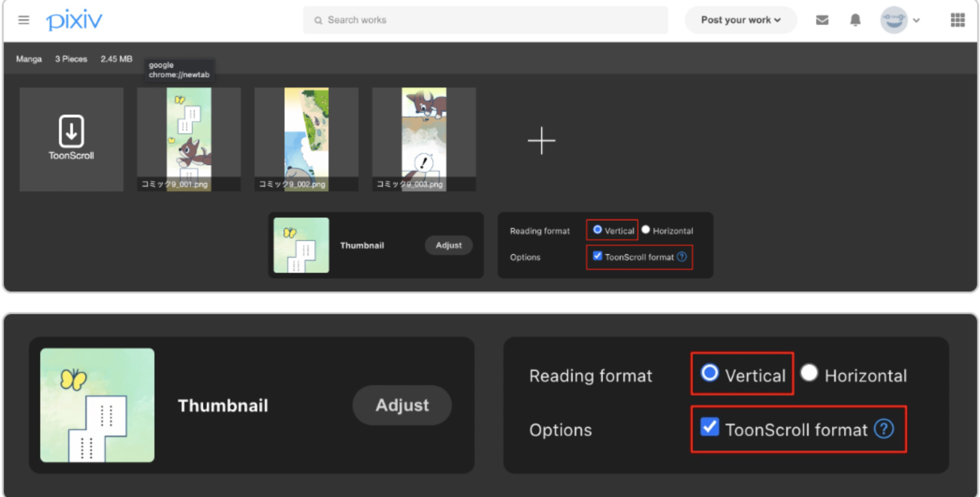The height and width of the screenshot is (497, 980).
Task: Expand the Post your work dropdown
Action: click(x=740, y=20)
